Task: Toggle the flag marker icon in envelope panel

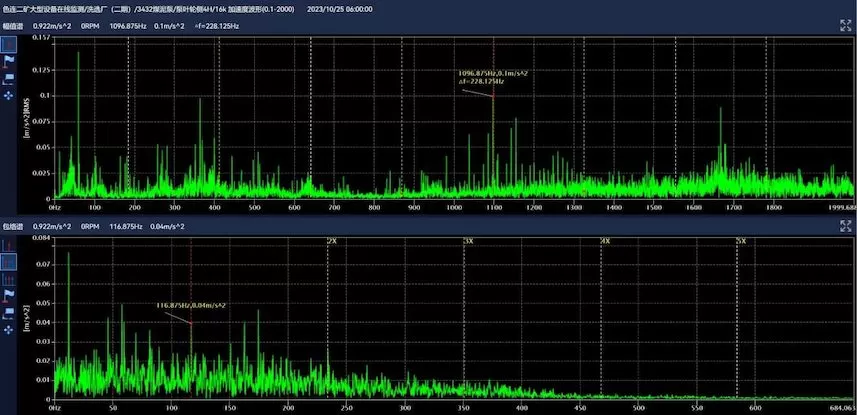Action: point(9,294)
